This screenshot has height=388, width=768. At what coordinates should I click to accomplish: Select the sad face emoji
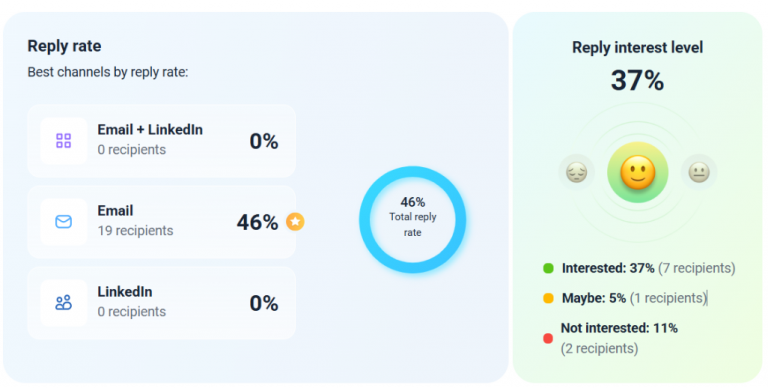tap(576, 172)
